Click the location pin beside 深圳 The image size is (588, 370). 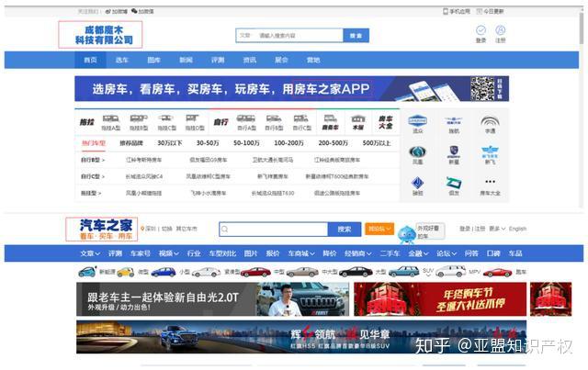pos(142,229)
